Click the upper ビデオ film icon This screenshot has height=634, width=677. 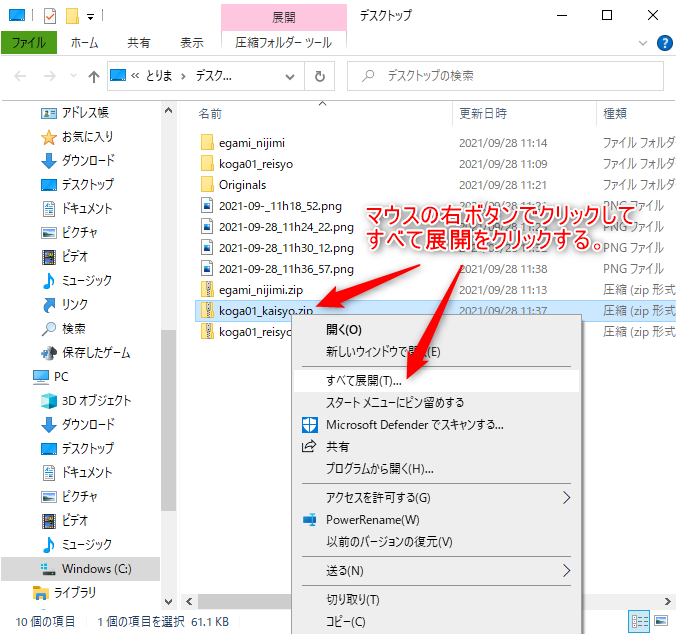(x=49, y=257)
